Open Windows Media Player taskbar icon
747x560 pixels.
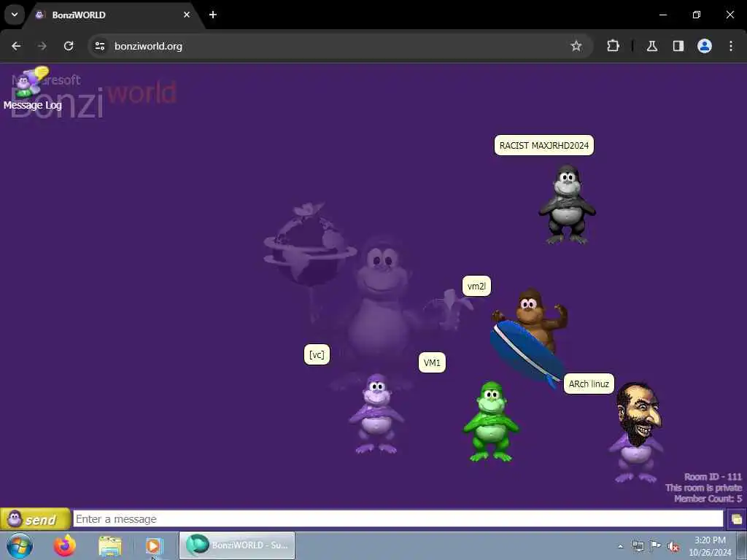pos(155,545)
